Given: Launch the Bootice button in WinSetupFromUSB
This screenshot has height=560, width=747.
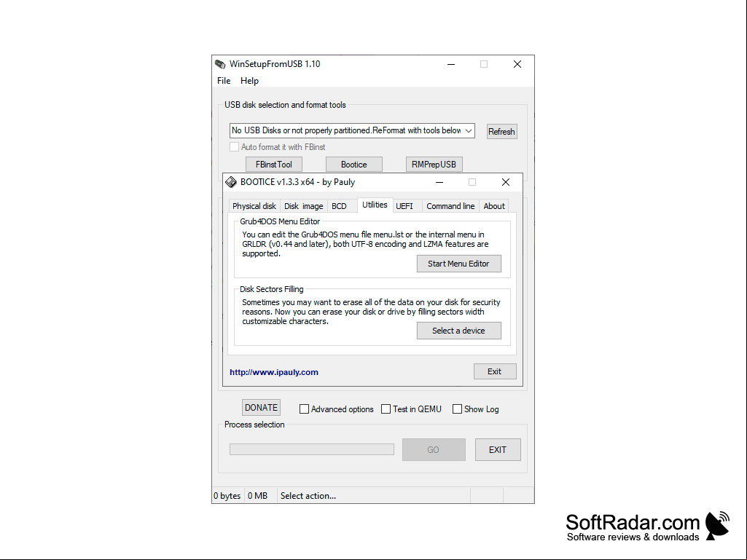Looking at the screenshot, I should click(x=354, y=165).
